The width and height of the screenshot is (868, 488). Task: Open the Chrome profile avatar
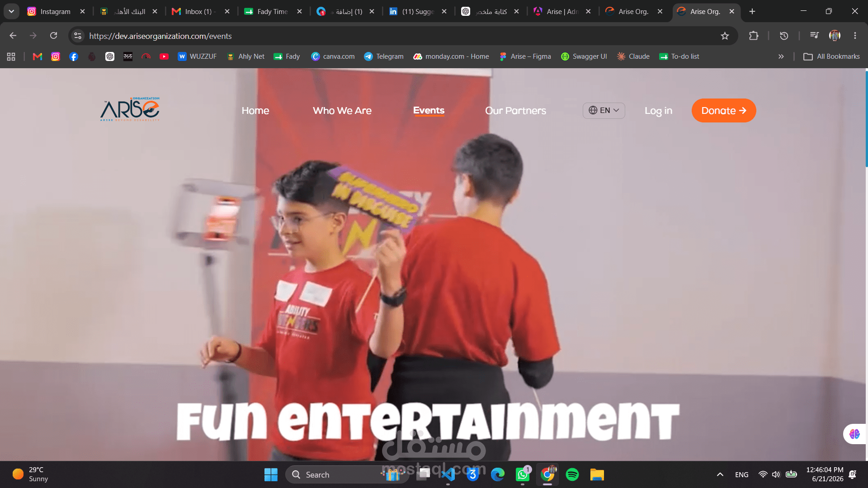tap(835, 36)
